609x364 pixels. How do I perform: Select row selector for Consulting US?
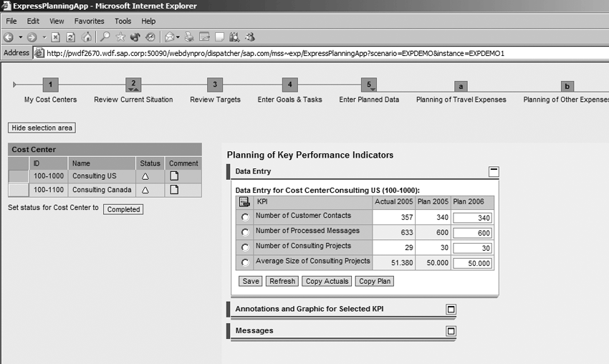point(18,176)
